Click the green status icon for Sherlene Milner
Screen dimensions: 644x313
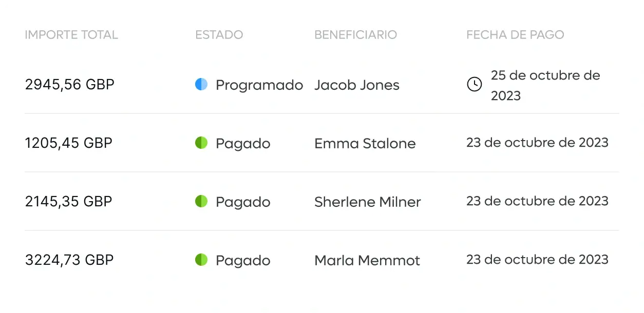coord(201,202)
